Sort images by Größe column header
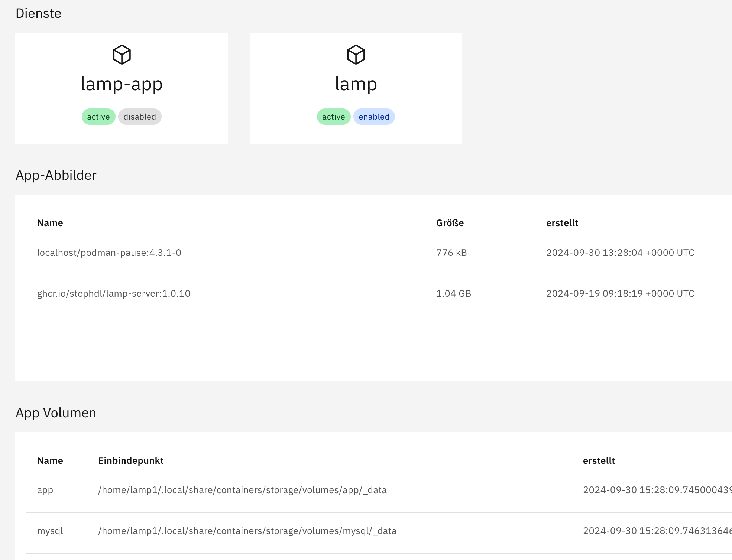 point(450,223)
